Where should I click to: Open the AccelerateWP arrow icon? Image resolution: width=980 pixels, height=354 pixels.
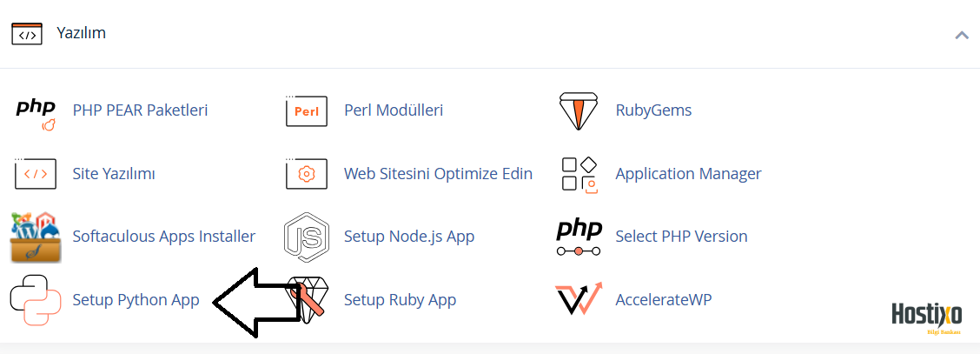coord(579,299)
